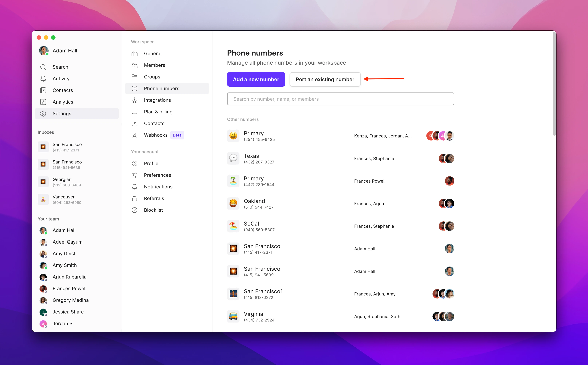The image size is (588, 365).
Task: Select Frances Powell in Your team
Action: [69, 289]
